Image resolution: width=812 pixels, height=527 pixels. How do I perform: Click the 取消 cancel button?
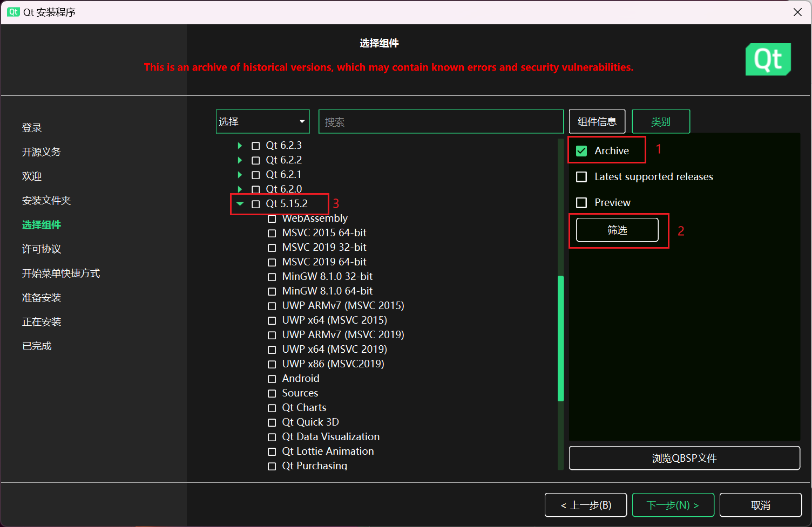click(761, 505)
